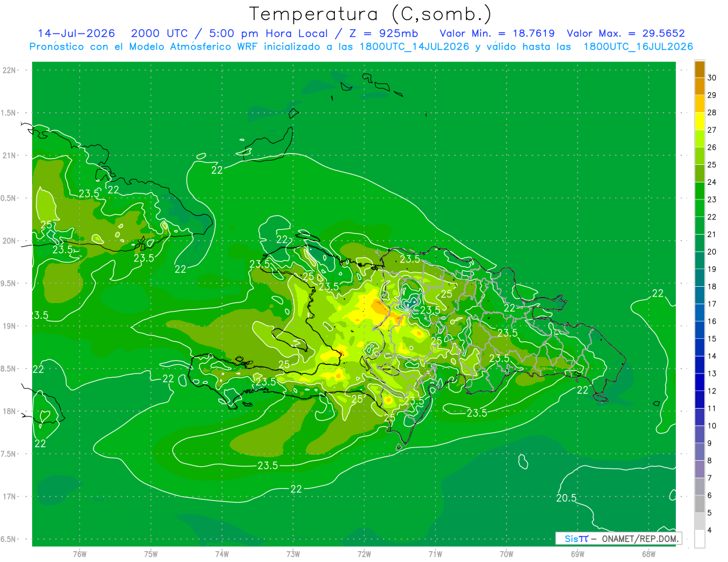
Task: Click the latitude axis label '22N'
Action: (x=10, y=70)
